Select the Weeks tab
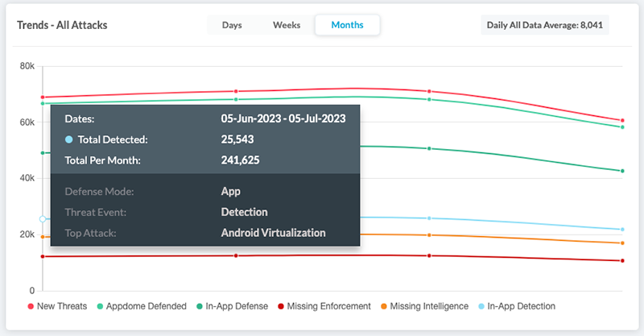The height and width of the screenshot is (336, 644). click(x=287, y=25)
